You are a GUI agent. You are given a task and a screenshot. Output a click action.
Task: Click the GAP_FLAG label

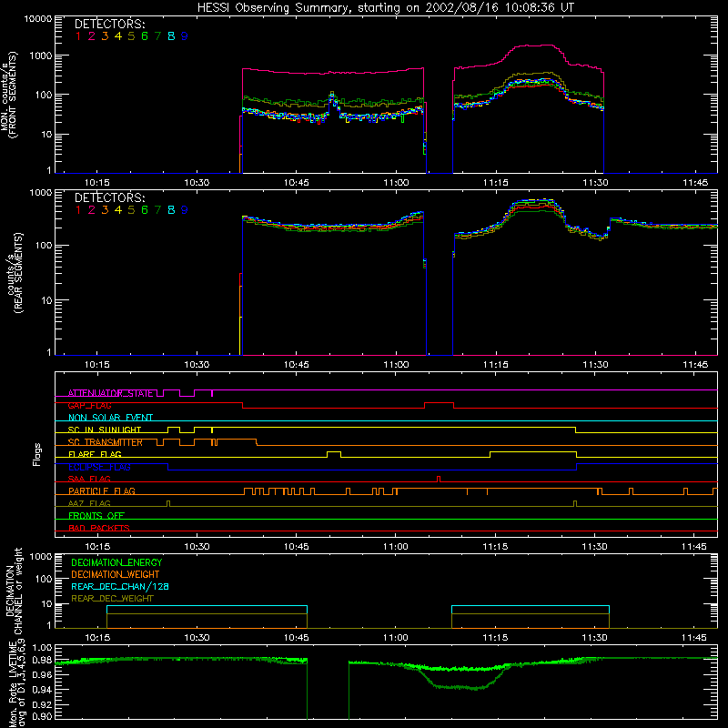coord(89,405)
